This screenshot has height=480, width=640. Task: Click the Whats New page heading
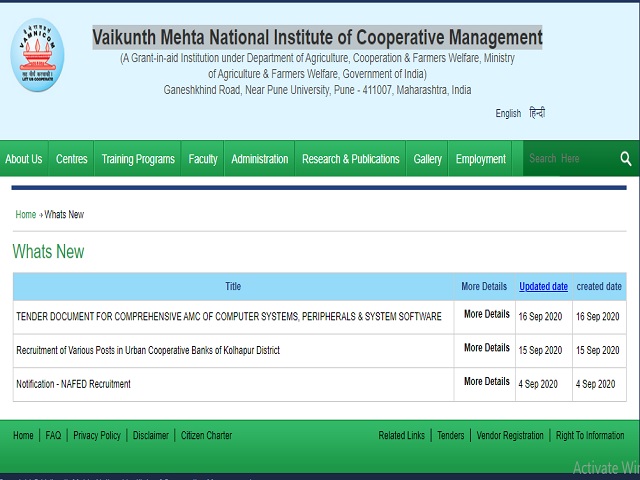click(48, 251)
